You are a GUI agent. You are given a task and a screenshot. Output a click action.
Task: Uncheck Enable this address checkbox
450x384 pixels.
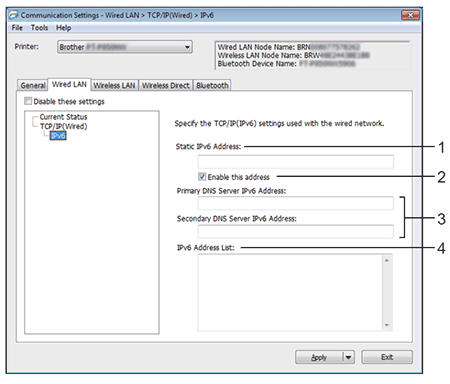point(202,177)
